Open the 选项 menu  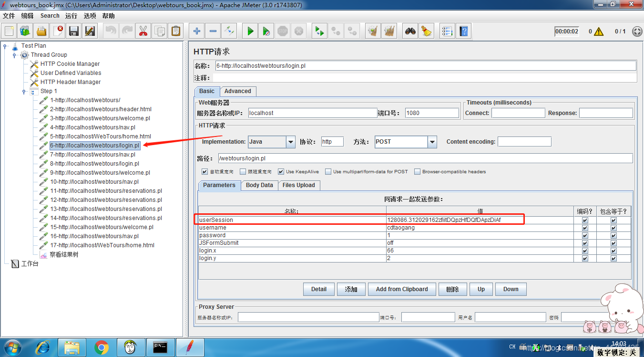(x=90, y=16)
